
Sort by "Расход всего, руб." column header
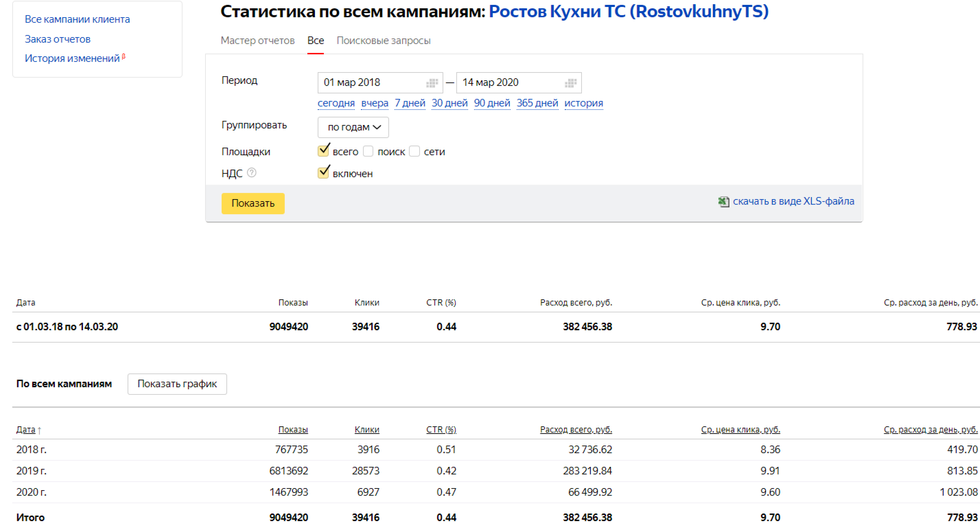[576, 430]
